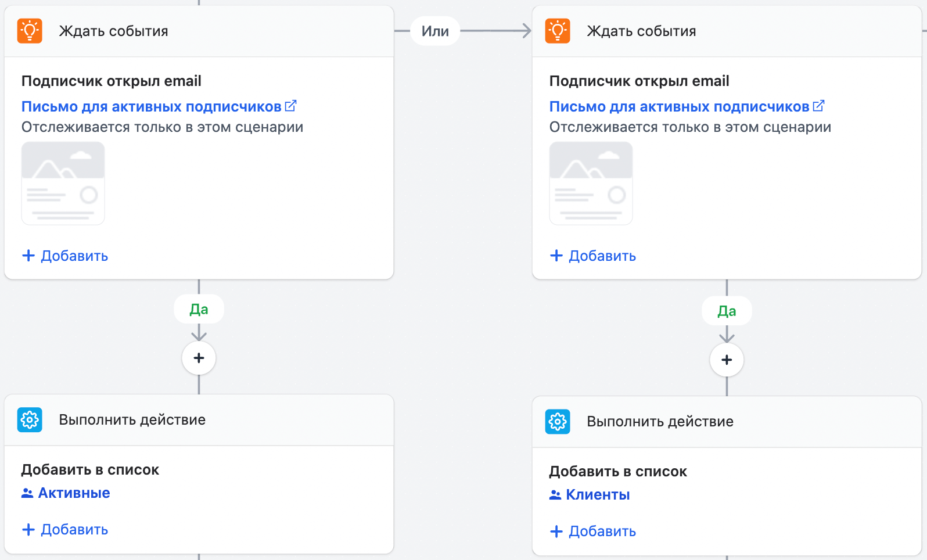Select the right email preview thumbnail
This screenshot has width=927, height=560.
(x=591, y=183)
